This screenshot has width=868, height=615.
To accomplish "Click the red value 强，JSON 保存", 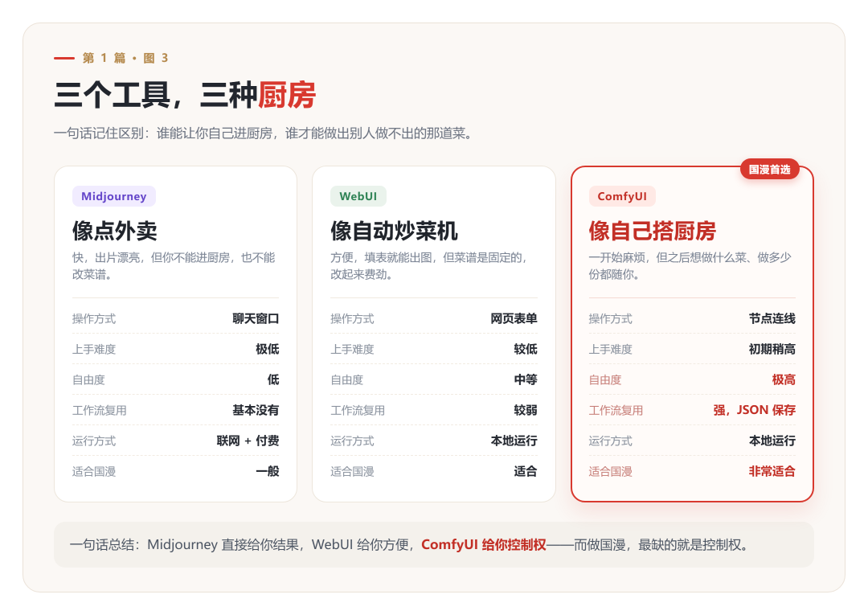I will pos(755,410).
